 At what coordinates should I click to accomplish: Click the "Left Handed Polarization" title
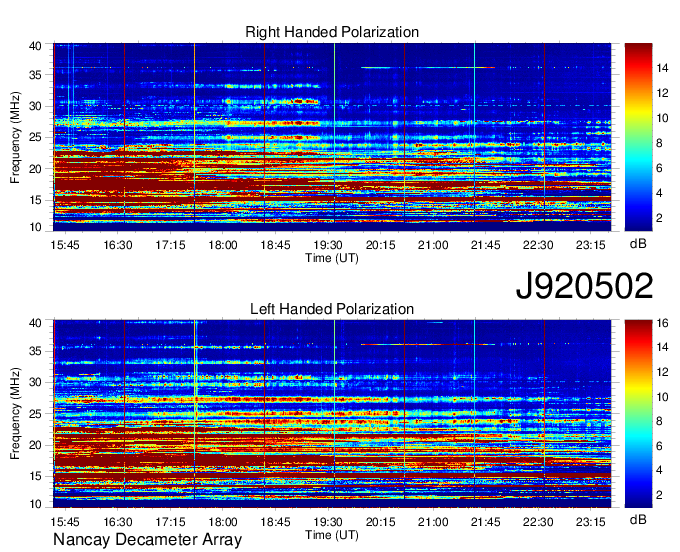332,309
